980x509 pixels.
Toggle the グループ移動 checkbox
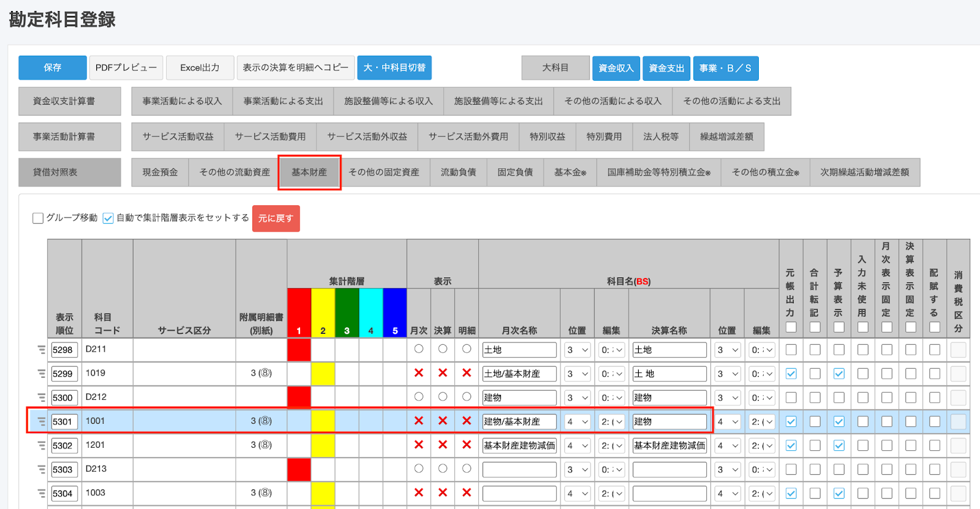[38, 218]
